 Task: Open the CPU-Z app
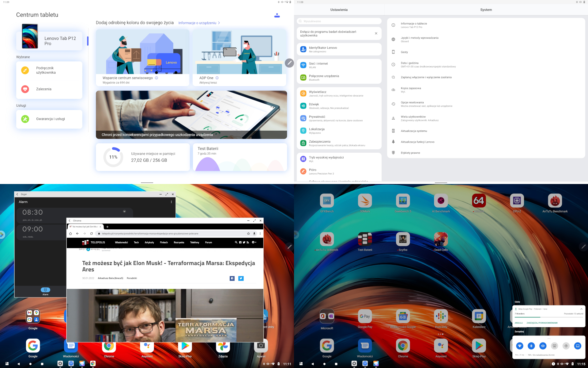pyautogui.click(x=517, y=201)
